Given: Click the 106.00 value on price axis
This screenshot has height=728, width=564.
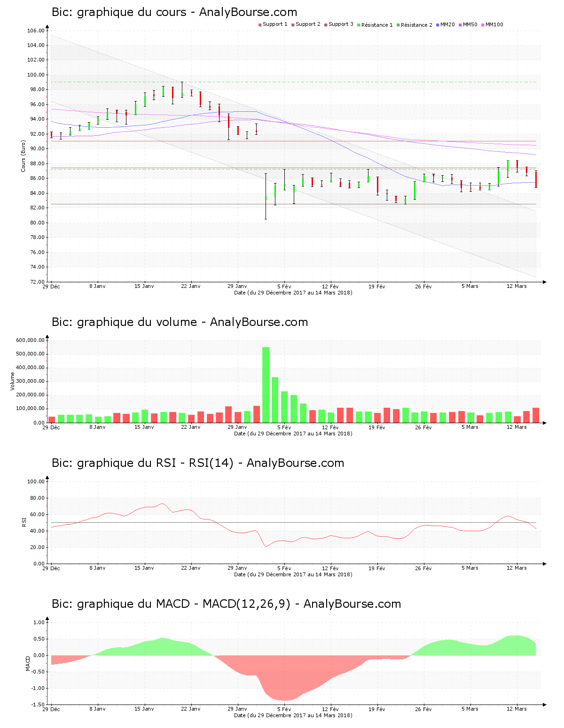Looking at the screenshot, I should pos(36,31).
